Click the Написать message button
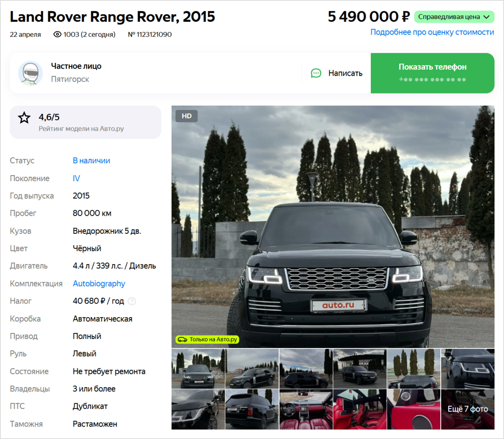Viewport: 504px width, 439px height. click(336, 73)
